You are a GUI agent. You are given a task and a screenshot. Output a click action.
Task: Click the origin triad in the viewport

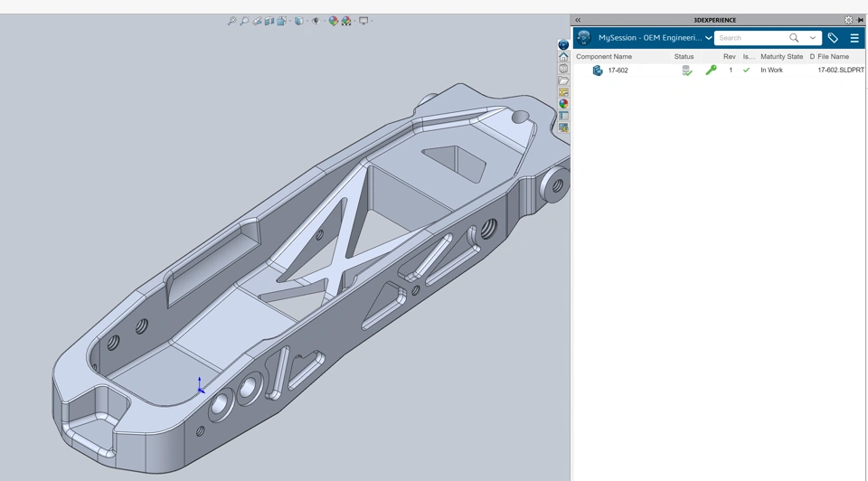tap(201, 386)
